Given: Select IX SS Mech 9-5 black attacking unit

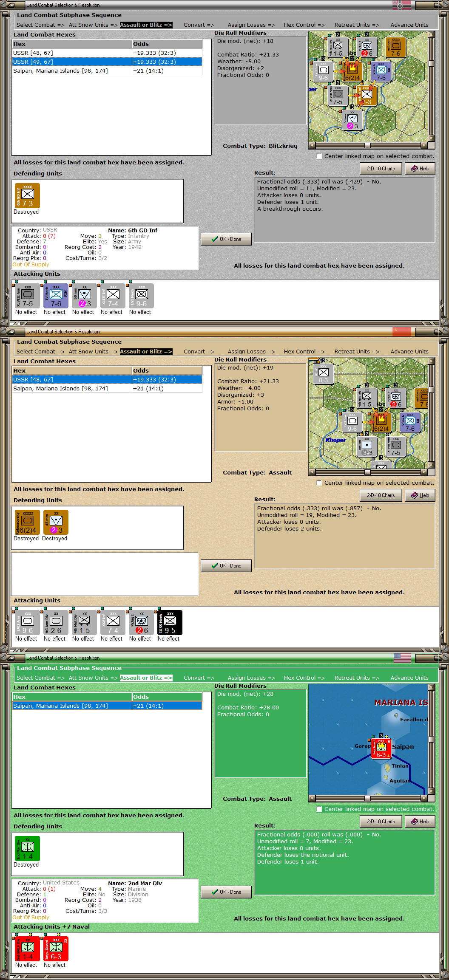Looking at the screenshot, I should 170,622.
